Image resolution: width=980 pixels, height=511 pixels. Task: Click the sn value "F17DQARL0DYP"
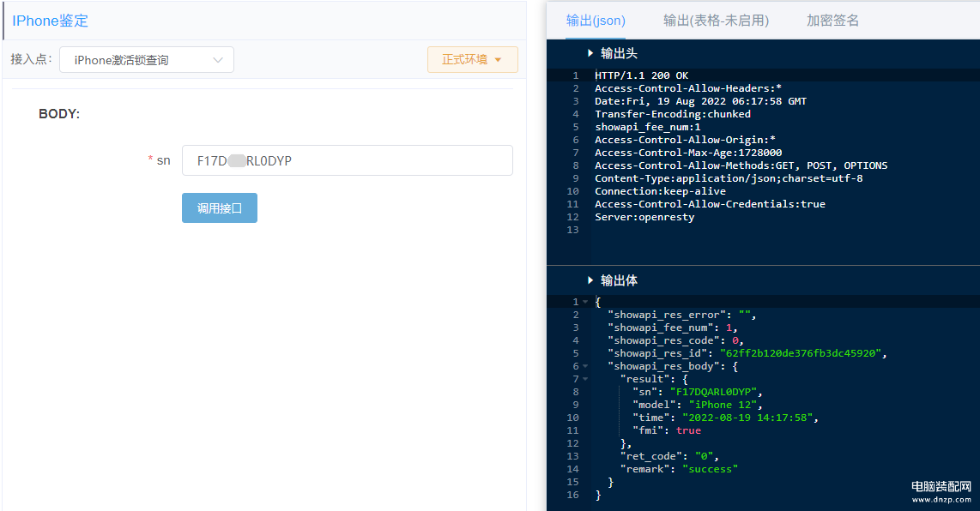pos(713,393)
